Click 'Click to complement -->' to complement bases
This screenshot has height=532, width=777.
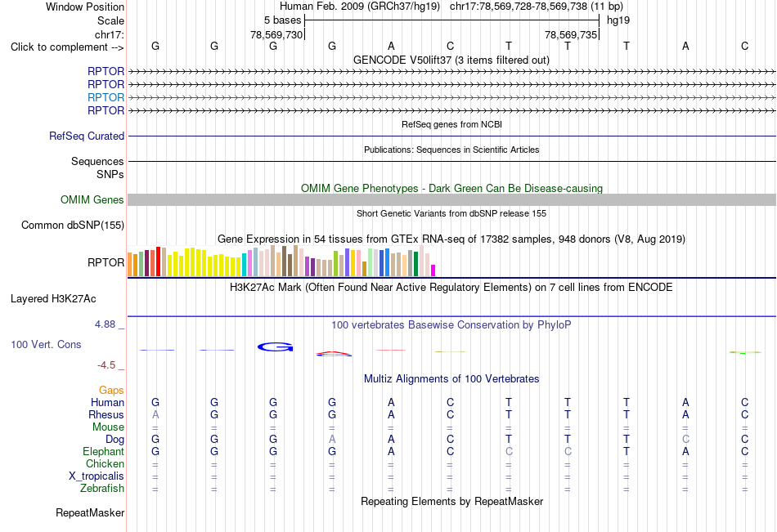[67, 47]
